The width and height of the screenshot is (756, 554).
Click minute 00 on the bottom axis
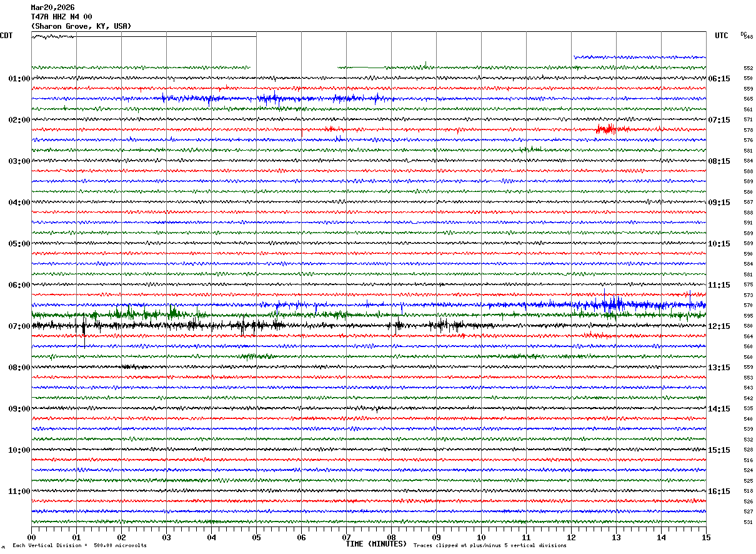(31, 537)
